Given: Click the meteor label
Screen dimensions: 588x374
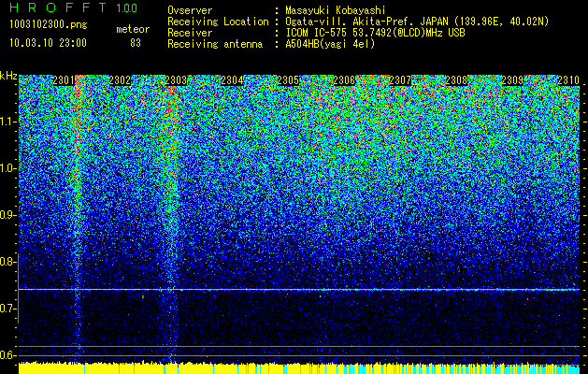Looking at the screenshot, I should [x=133, y=29].
